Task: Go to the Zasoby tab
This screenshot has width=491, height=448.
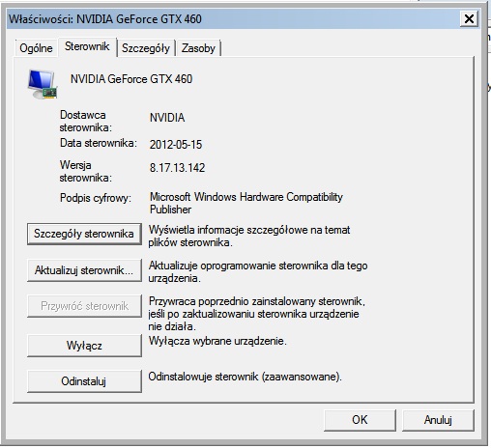Action: click(198, 48)
